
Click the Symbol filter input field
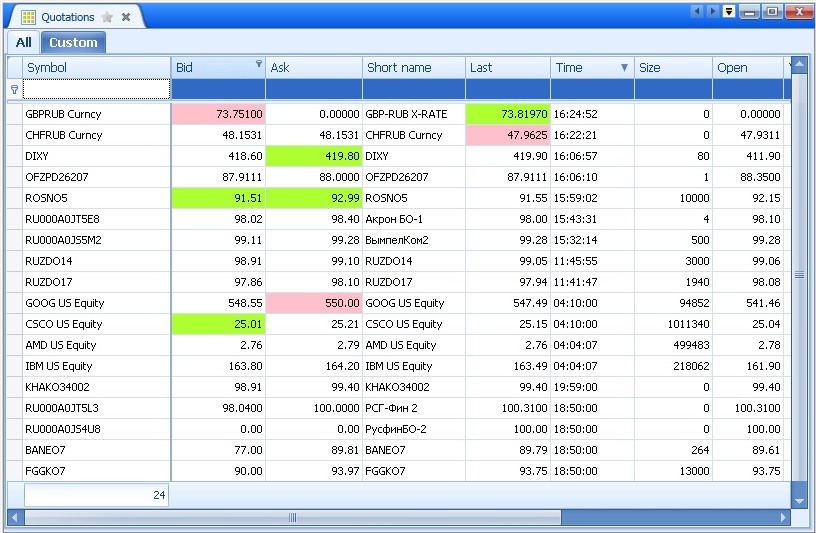96,90
